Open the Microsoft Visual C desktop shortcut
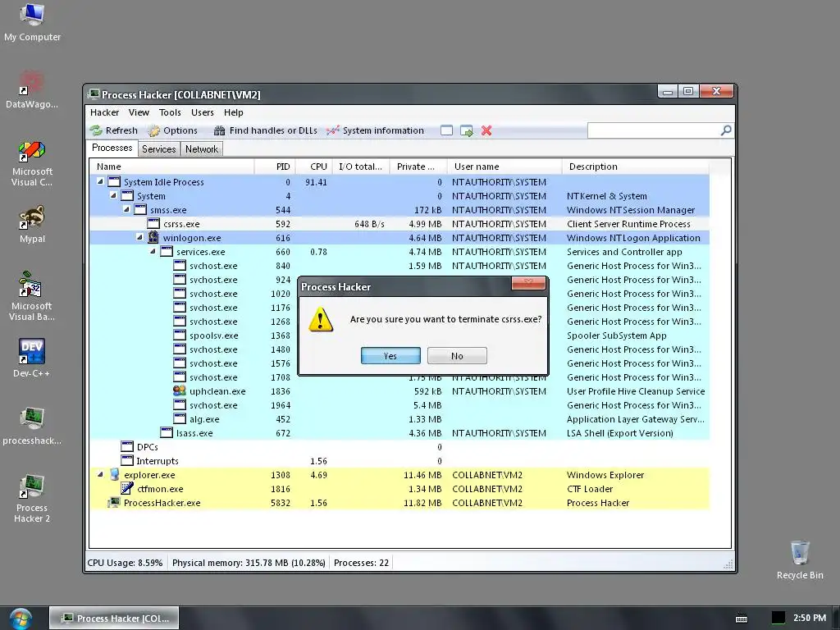This screenshot has width=840, height=630. click(32, 163)
